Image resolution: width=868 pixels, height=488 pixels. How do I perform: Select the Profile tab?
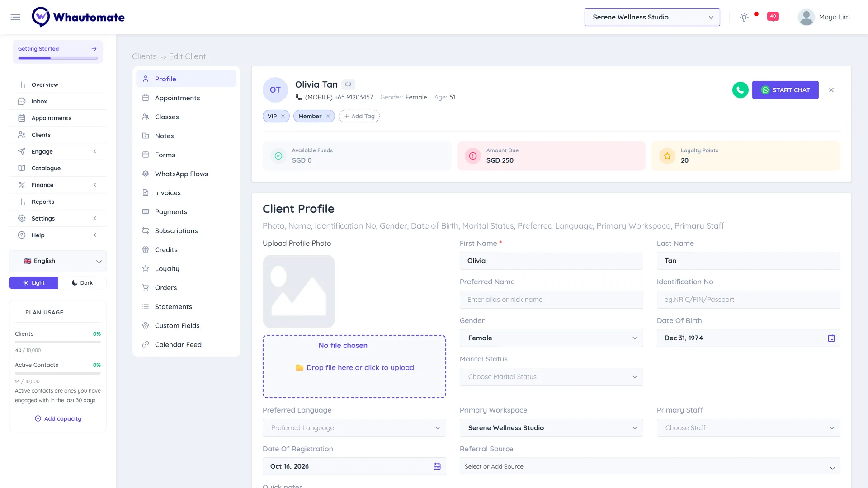coord(186,79)
